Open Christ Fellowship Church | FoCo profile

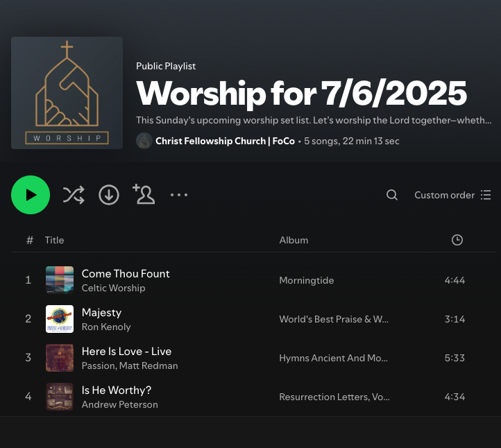[225, 141]
